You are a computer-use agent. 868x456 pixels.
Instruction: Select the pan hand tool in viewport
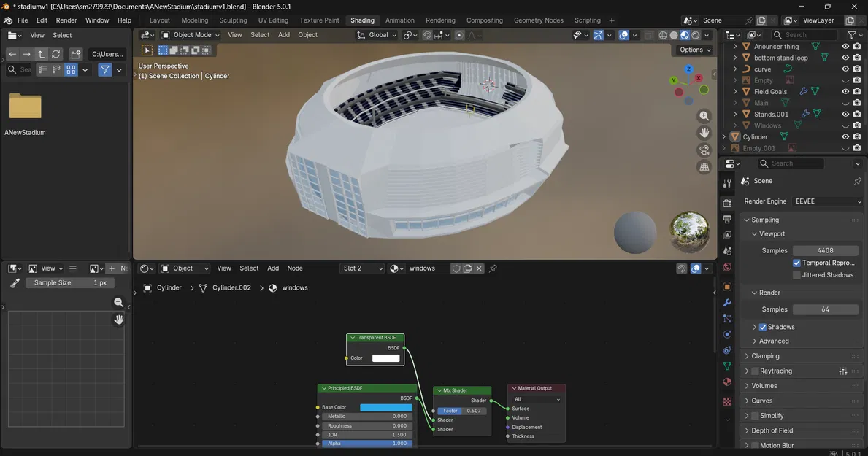coord(704,133)
